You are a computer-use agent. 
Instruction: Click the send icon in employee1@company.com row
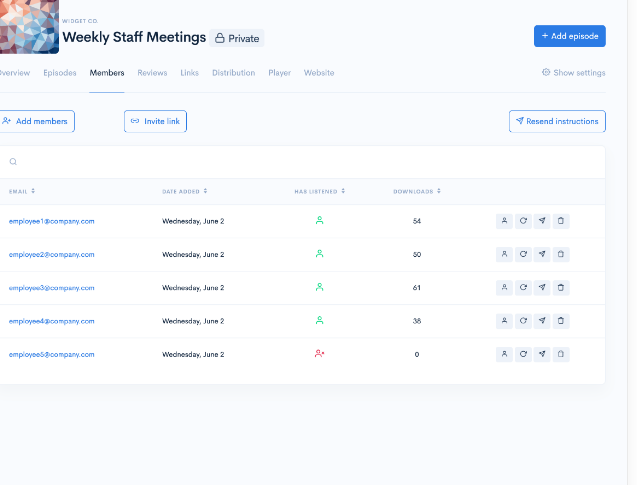click(x=542, y=221)
